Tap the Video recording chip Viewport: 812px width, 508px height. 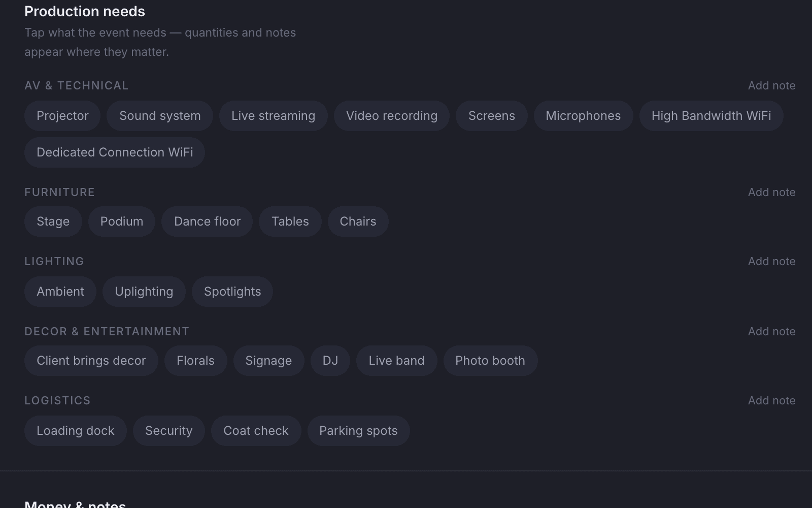pyautogui.click(x=392, y=116)
